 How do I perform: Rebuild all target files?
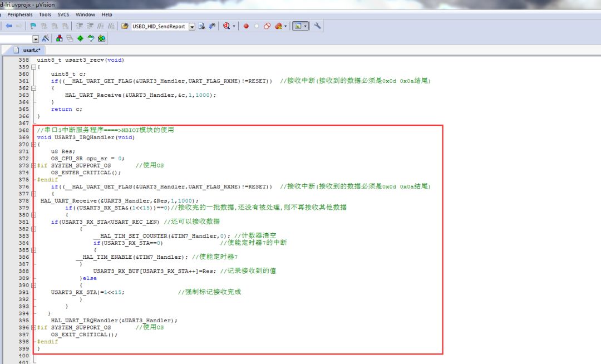(81, 38)
